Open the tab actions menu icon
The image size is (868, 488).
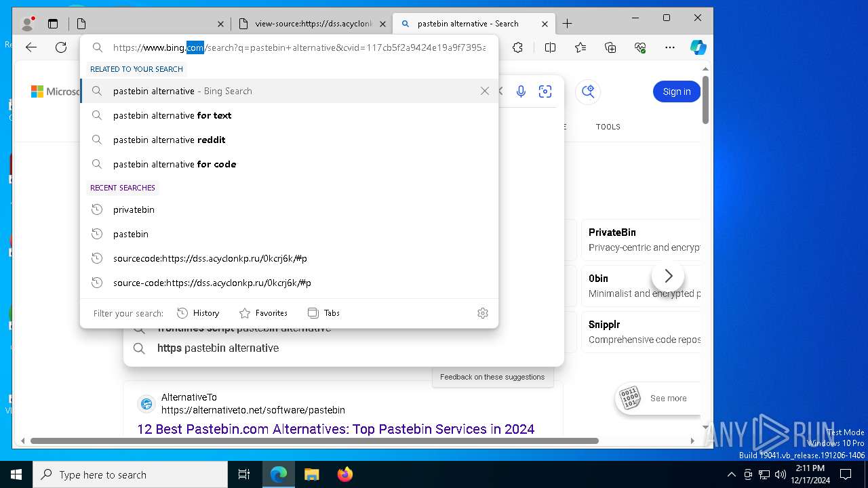point(53,24)
